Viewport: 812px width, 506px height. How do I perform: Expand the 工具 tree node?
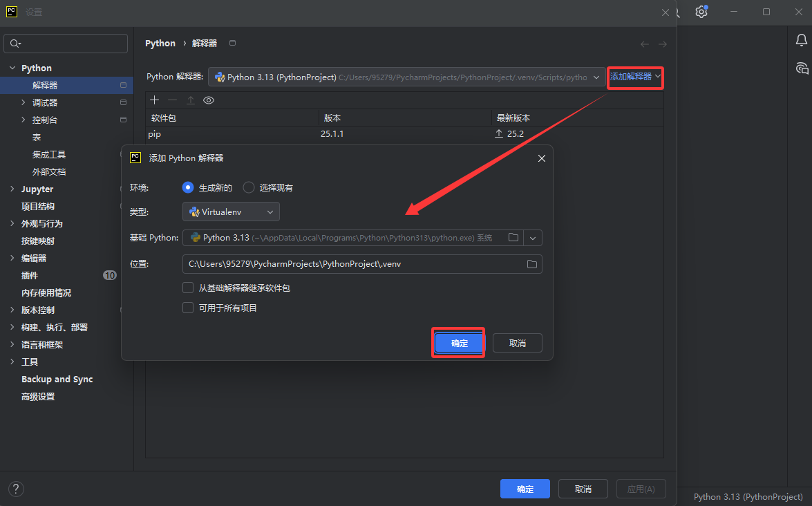[x=12, y=362]
